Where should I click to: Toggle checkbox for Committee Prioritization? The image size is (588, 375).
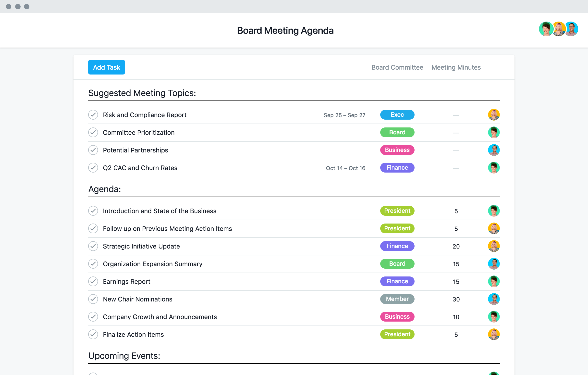pos(93,132)
